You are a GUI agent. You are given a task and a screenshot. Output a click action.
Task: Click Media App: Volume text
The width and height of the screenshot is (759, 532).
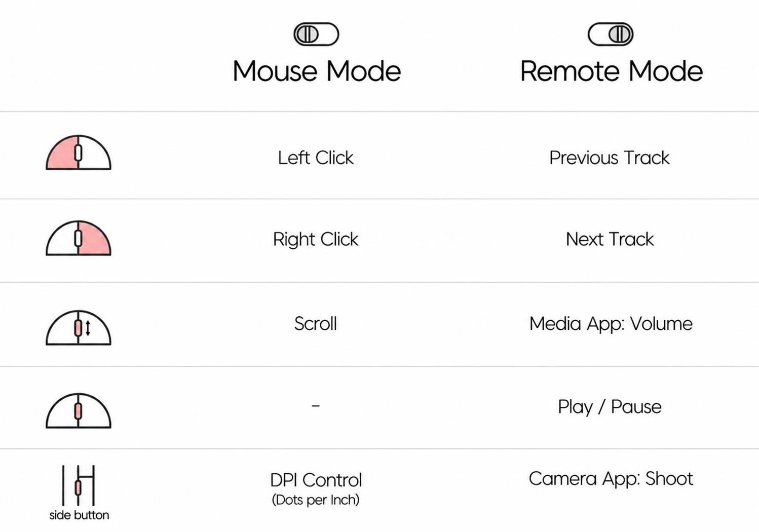(x=611, y=323)
